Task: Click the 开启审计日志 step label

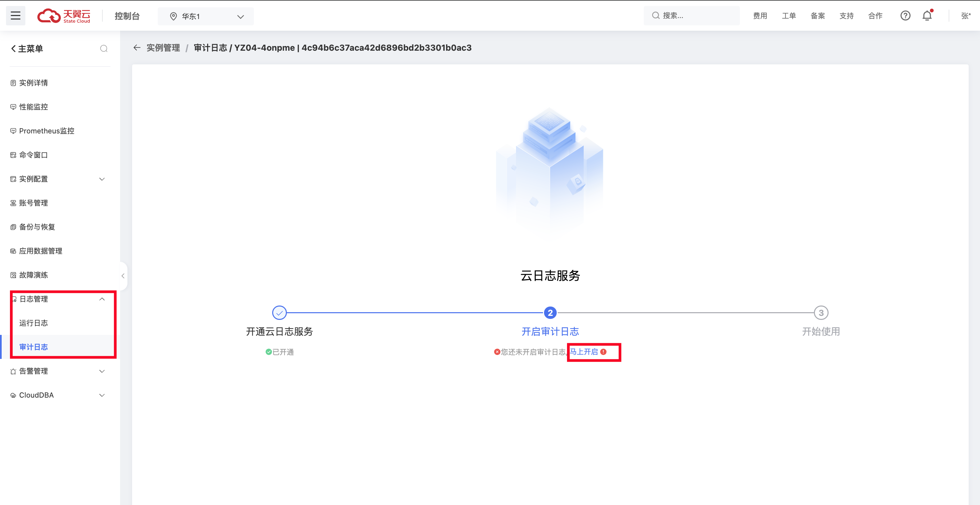Action: tap(550, 332)
